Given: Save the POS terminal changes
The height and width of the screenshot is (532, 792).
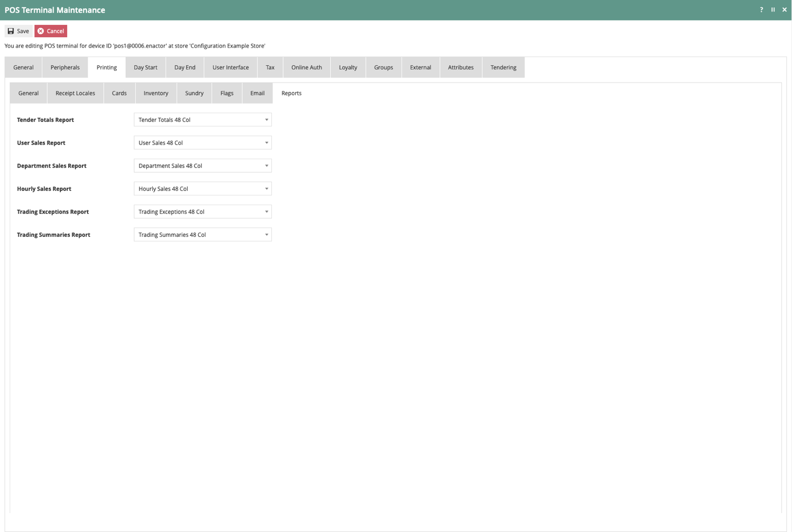Looking at the screenshot, I should [x=18, y=31].
